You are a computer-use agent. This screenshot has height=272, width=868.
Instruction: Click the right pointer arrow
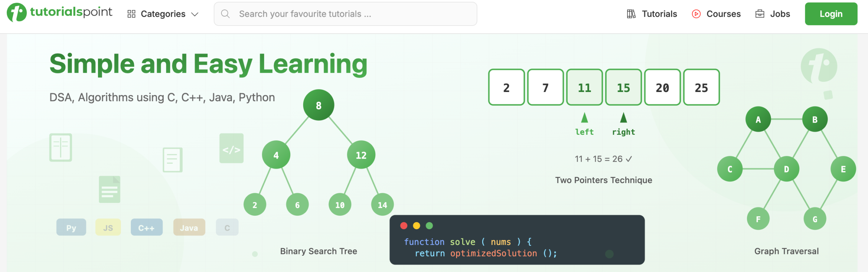coord(624,118)
